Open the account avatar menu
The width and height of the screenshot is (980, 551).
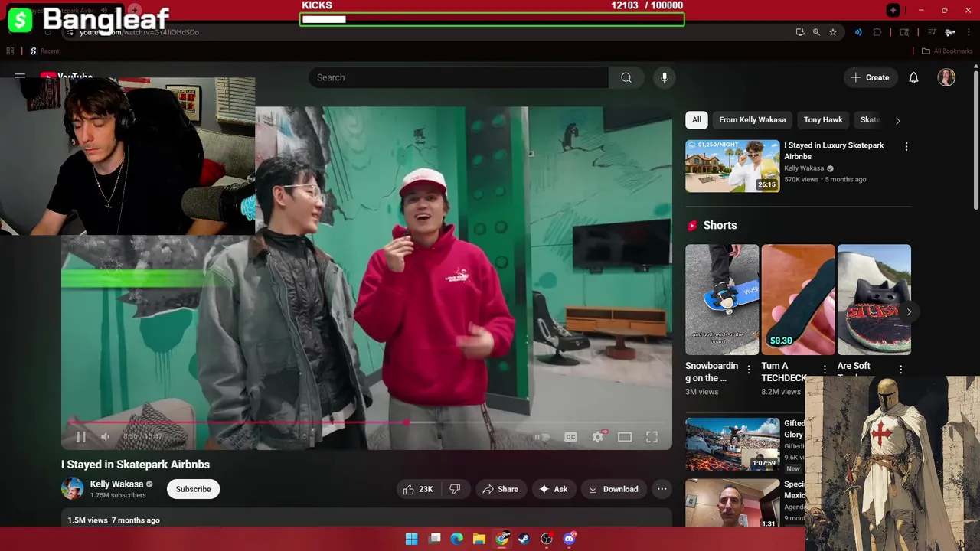tap(946, 77)
